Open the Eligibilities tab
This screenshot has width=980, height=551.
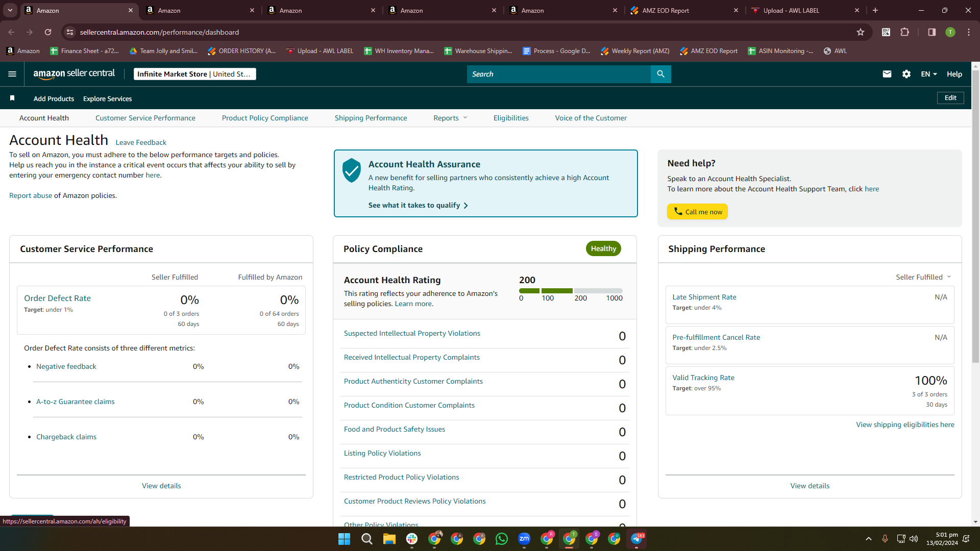[511, 118]
